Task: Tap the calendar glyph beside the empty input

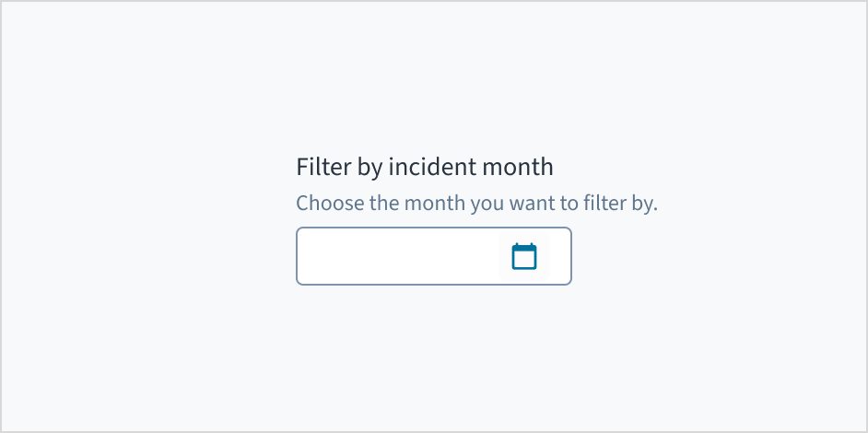Action: [524, 256]
